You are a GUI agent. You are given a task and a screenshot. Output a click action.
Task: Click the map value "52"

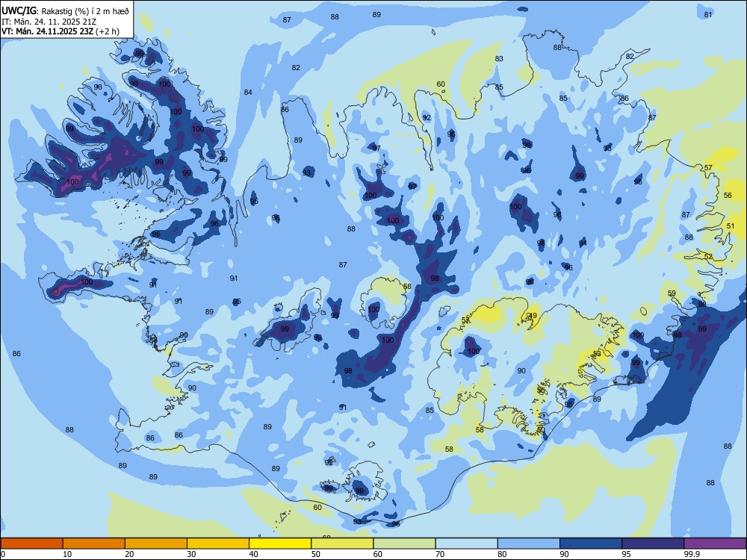pos(708,257)
